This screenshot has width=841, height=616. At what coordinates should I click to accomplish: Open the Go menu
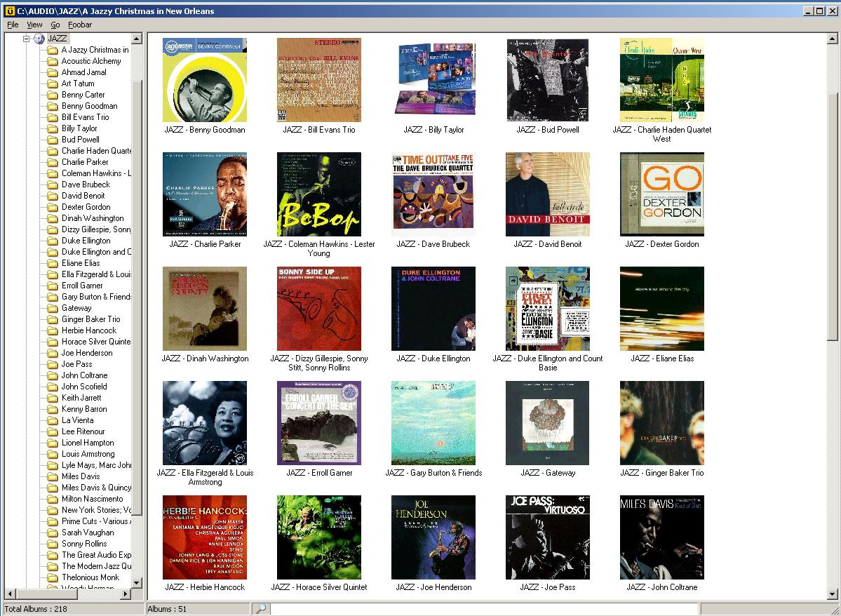tap(55, 25)
